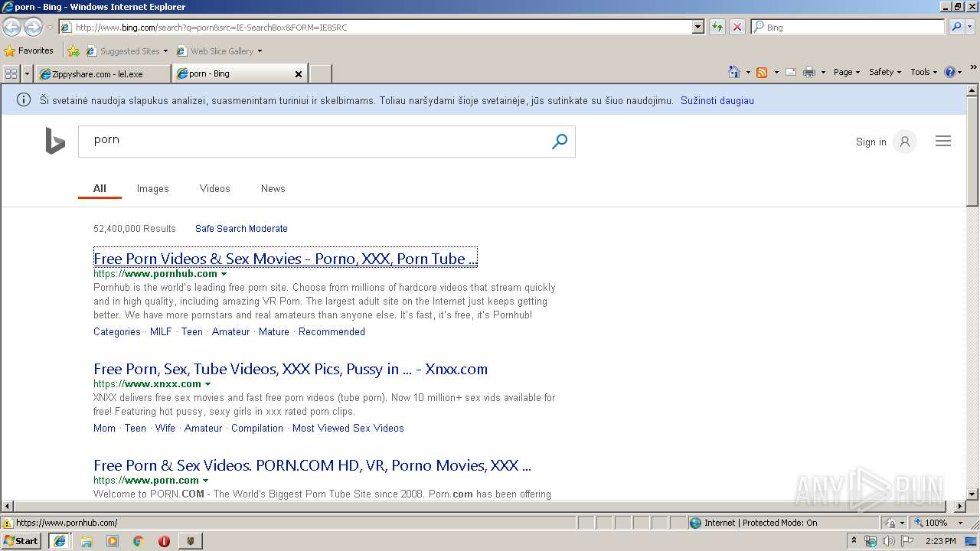Click the Read Mail envelope icon
This screenshot has height=551, width=980.
[790, 72]
